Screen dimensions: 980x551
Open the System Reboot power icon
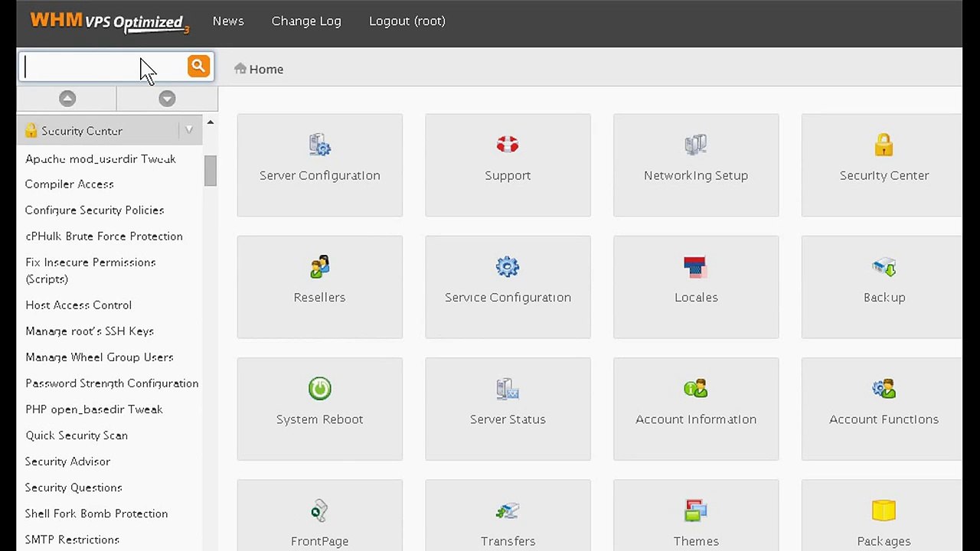(320, 388)
